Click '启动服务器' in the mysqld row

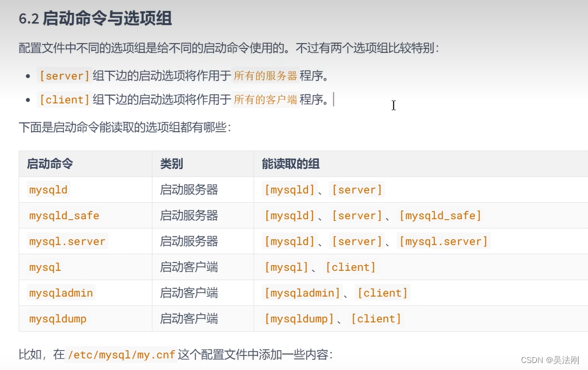(x=189, y=190)
